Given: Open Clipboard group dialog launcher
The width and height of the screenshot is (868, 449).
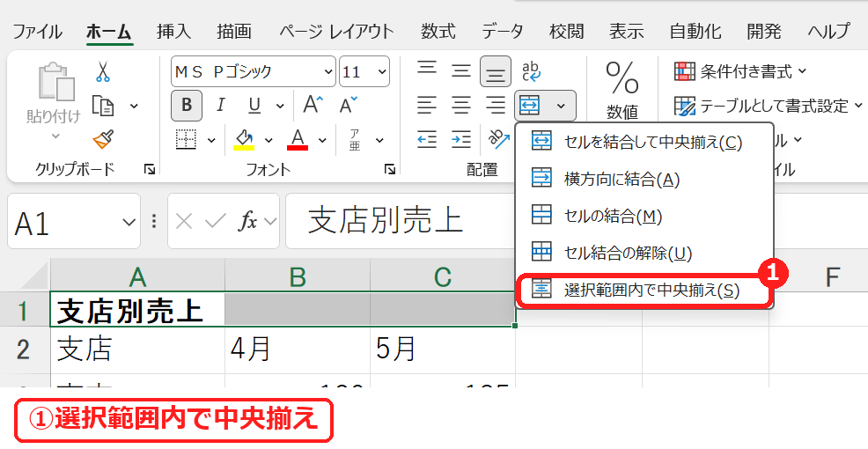Looking at the screenshot, I should [150, 170].
